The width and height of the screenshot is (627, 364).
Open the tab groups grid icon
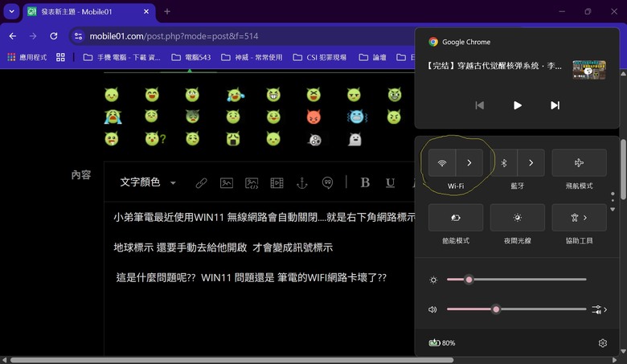pyautogui.click(x=60, y=57)
